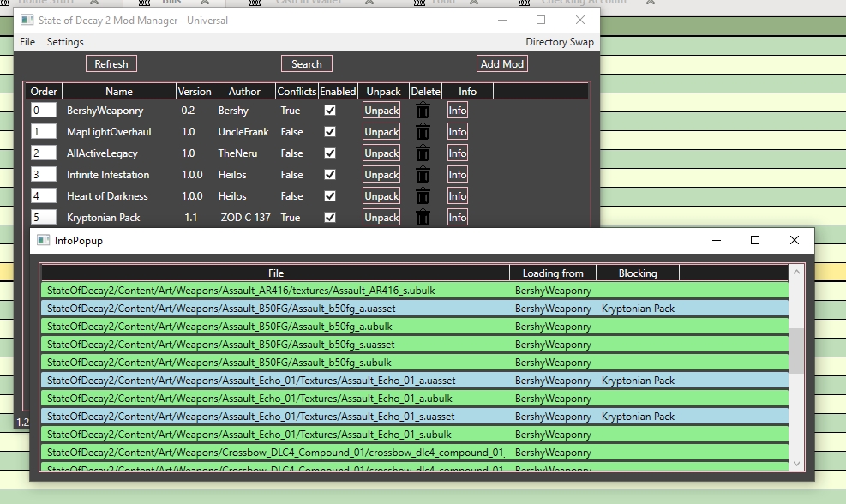Click the Enabled column header

click(338, 91)
